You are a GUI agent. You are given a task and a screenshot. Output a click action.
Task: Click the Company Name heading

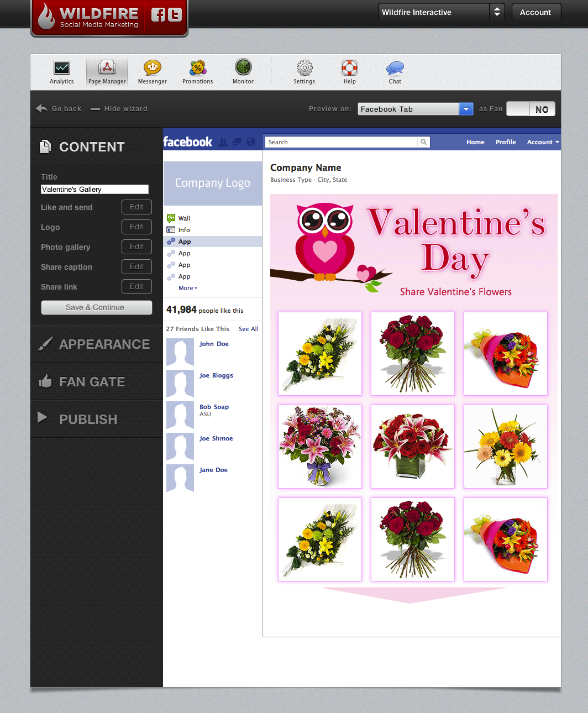[x=306, y=167]
